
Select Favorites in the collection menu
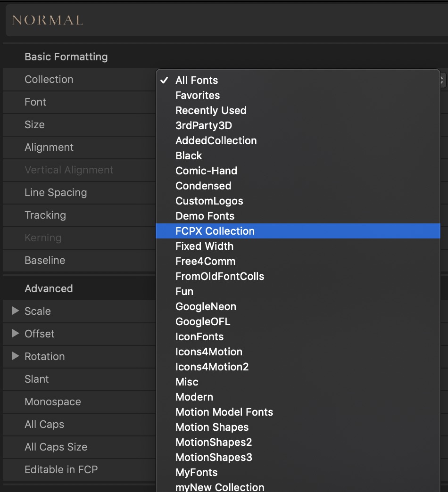coord(198,95)
